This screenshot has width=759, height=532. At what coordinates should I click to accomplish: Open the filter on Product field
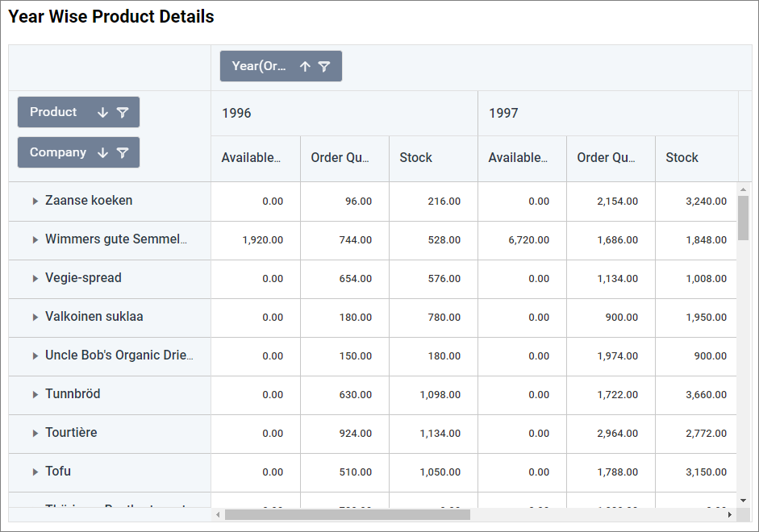pyautogui.click(x=122, y=113)
